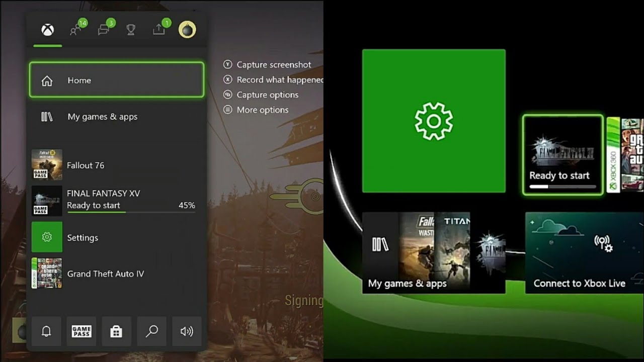The height and width of the screenshot is (362, 644).
Task: Open the Microsoft Store bag icon
Action: (x=116, y=331)
